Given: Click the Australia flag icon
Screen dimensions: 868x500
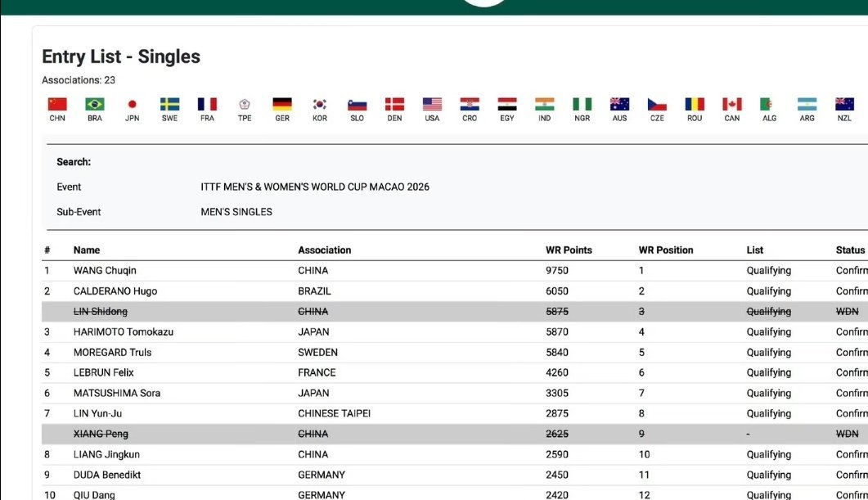Looking at the screenshot, I should click(x=619, y=105).
